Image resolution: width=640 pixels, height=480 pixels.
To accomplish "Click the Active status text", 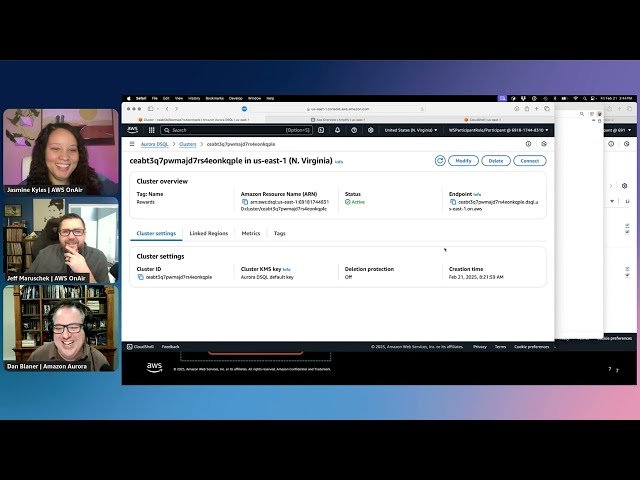I will point(358,202).
